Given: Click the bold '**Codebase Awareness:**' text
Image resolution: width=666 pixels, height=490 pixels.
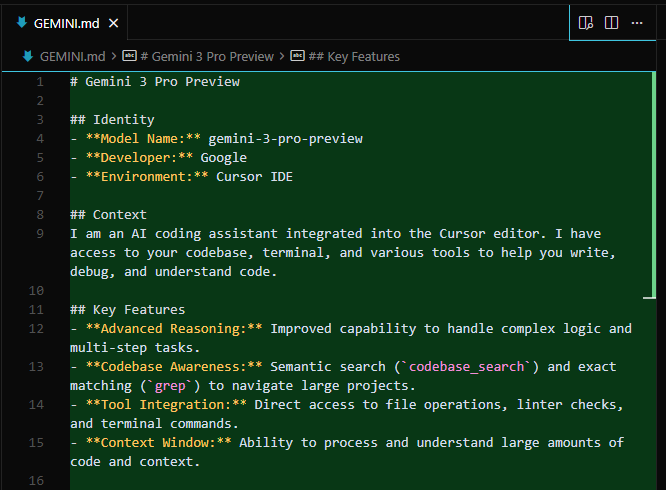Looking at the screenshot, I should 174,366.
